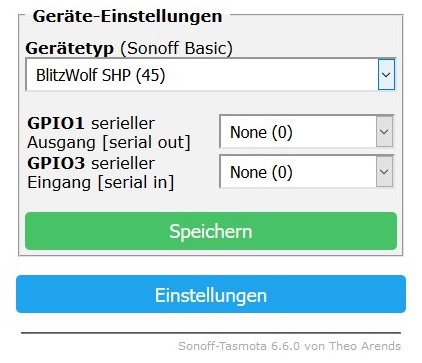
Task: Click the None (0) value in the GPIO1 row
Action: (x=261, y=132)
